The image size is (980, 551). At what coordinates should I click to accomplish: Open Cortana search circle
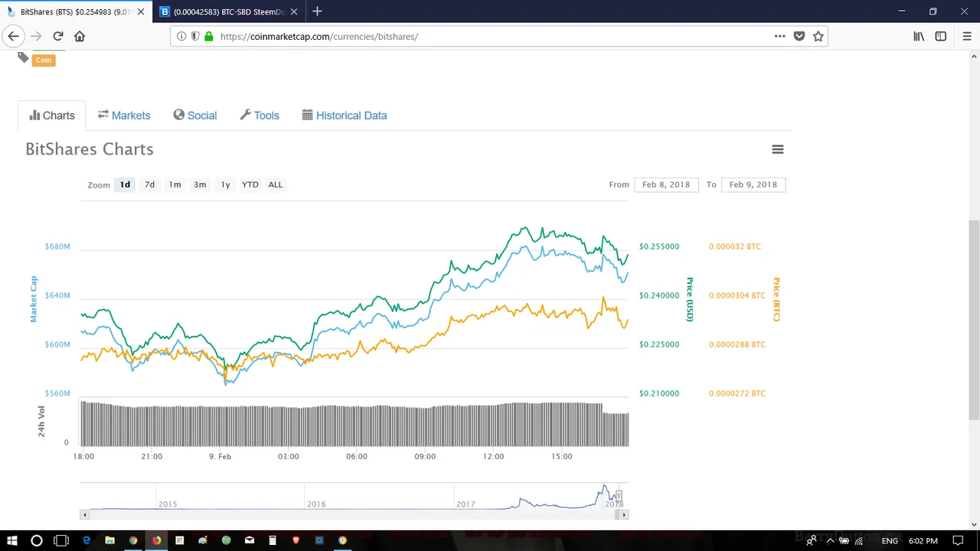(36, 540)
